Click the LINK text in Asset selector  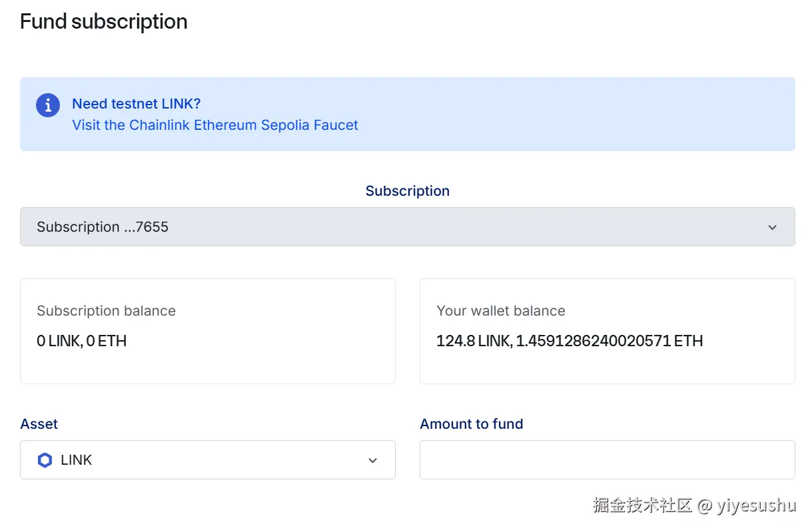76,460
